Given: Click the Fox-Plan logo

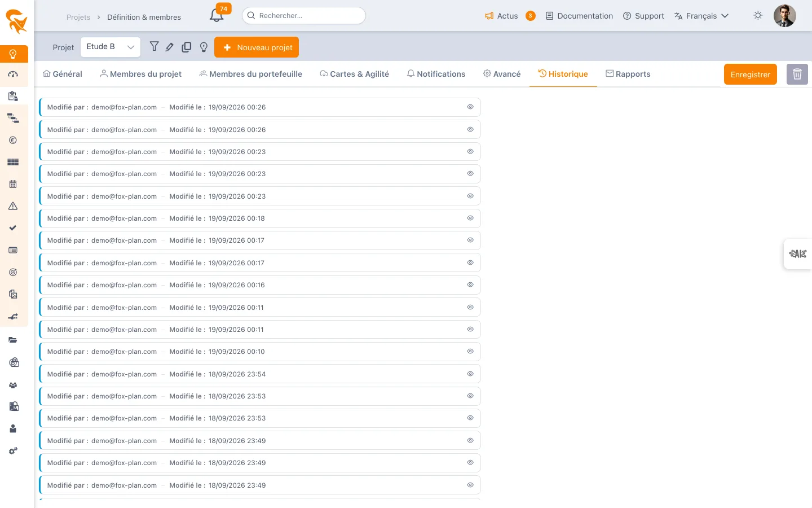Looking at the screenshot, I should pos(16,21).
